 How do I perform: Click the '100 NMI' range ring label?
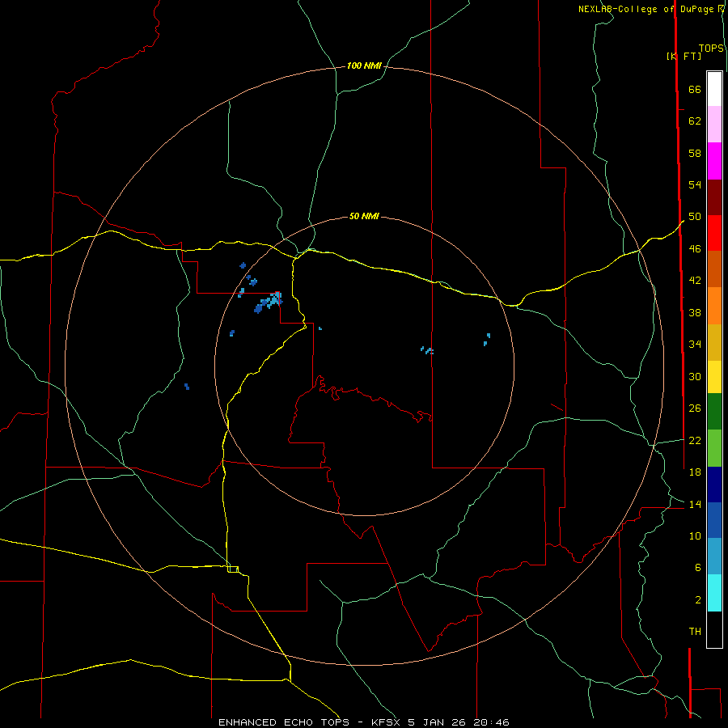(364, 66)
